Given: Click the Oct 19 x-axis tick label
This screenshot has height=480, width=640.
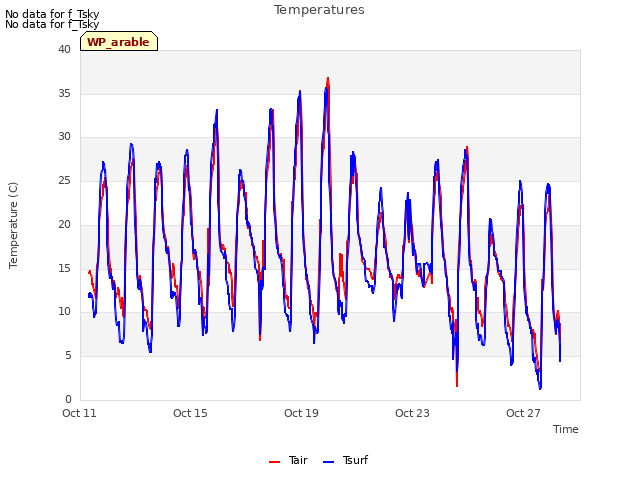Looking at the screenshot, I should pos(301,413).
